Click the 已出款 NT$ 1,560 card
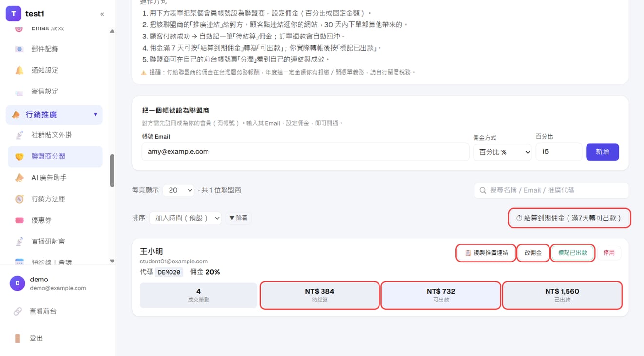 [x=562, y=295]
